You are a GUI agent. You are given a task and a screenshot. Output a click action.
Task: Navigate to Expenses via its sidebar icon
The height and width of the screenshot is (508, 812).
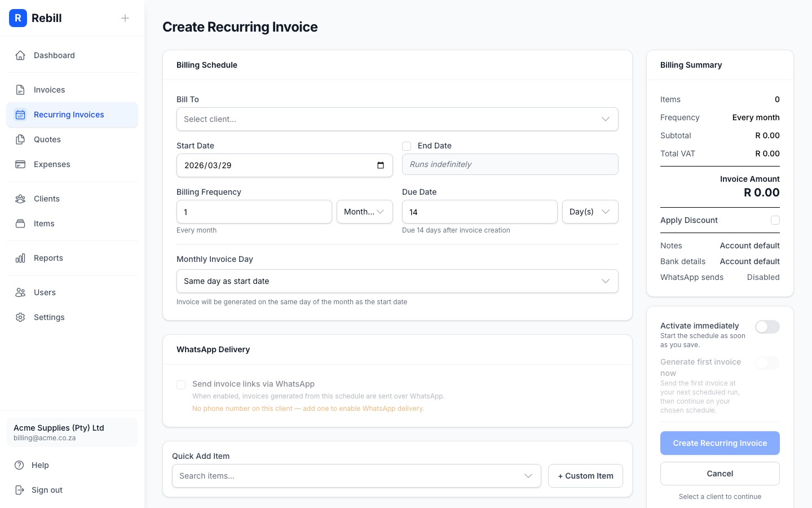pos(20,164)
